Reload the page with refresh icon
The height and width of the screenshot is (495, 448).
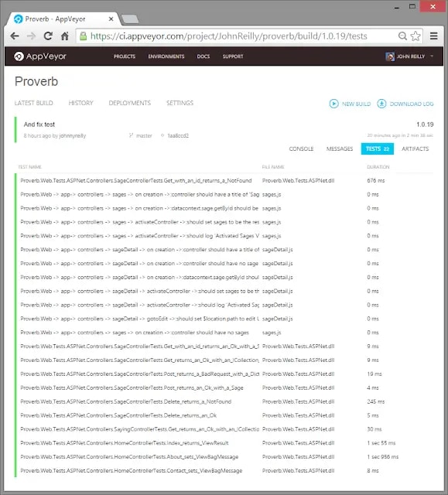coord(48,36)
